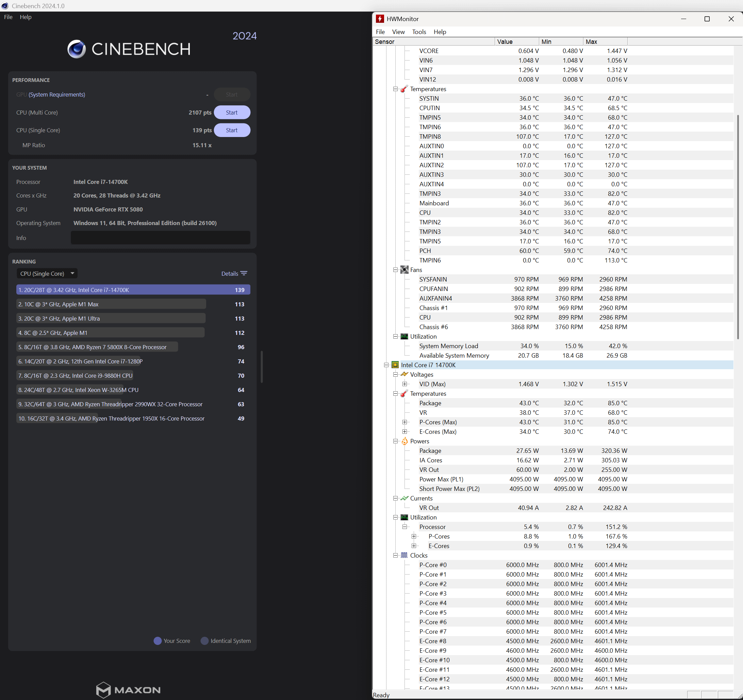This screenshot has width=743, height=700.
Task: Click the Currents group icon
Action: coord(404,498)
